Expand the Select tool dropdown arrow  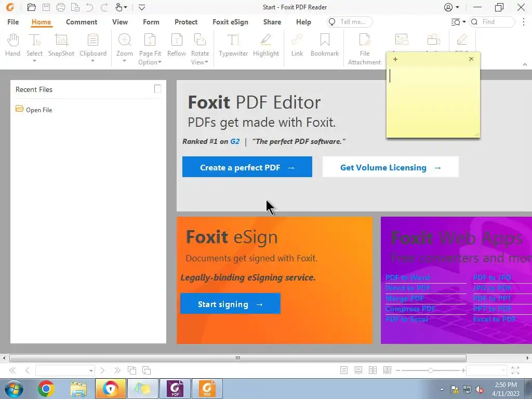click(x=34, y=61)
